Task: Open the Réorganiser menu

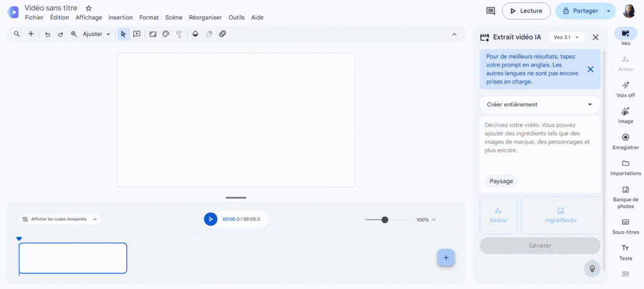Action: pyautogui.click(x=206, y=18)
